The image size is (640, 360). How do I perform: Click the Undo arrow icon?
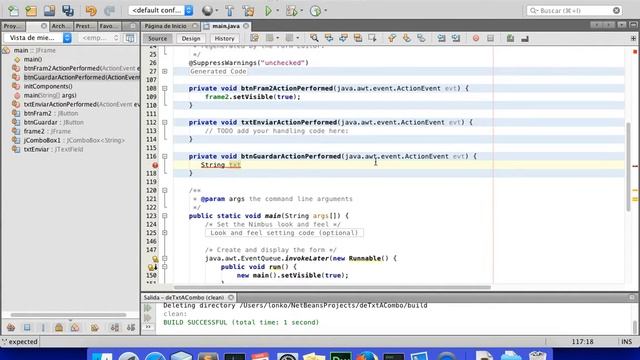click(91, 11)
